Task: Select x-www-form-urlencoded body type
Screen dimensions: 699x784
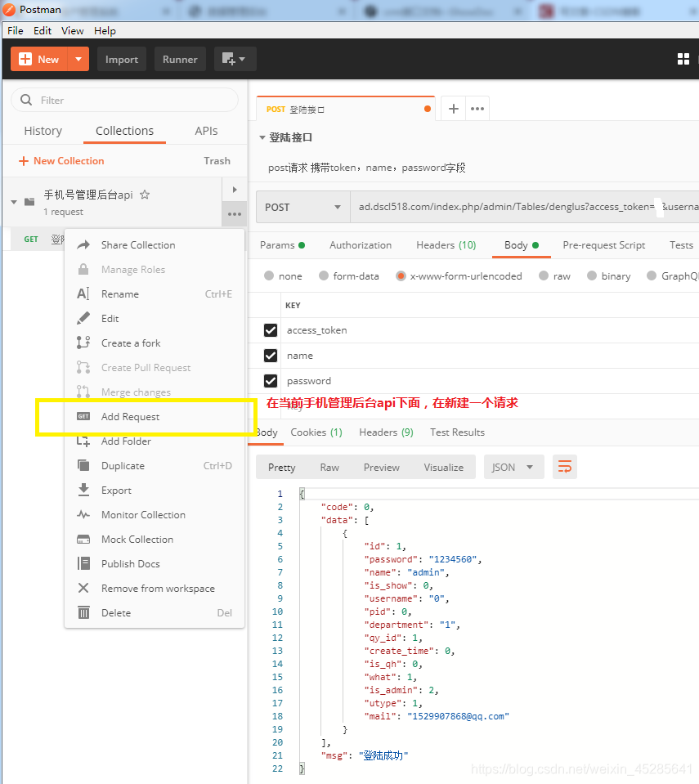Action: coord(401,276)
